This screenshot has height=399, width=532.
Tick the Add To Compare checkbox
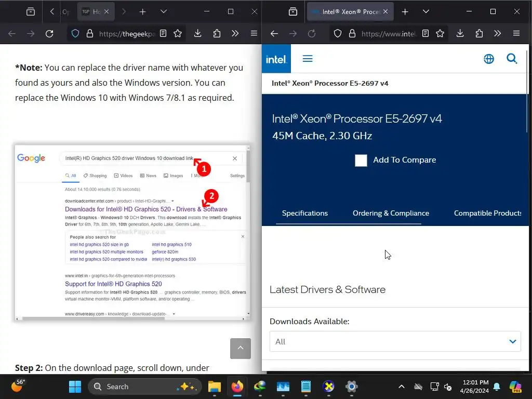click(x=361, y=160)
